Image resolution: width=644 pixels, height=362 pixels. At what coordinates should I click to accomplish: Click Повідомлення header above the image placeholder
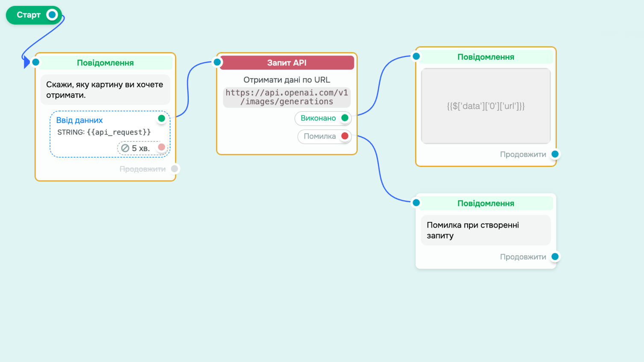click(486, 57)
